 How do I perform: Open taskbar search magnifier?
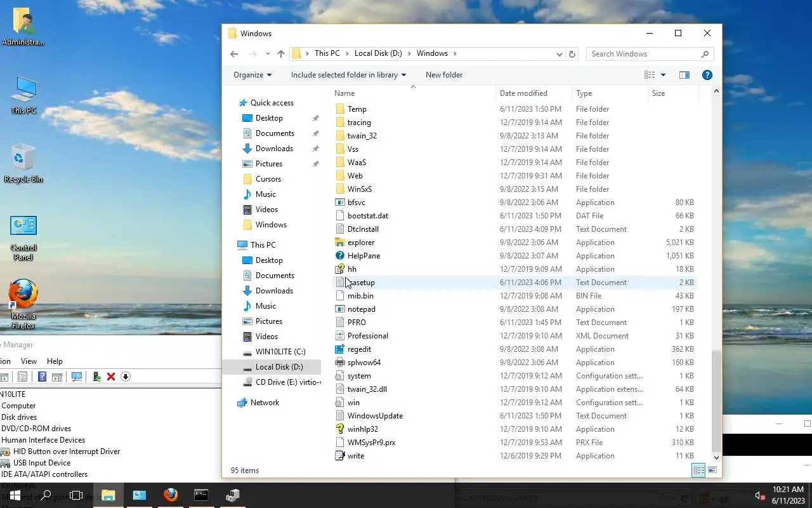point(46,495)
